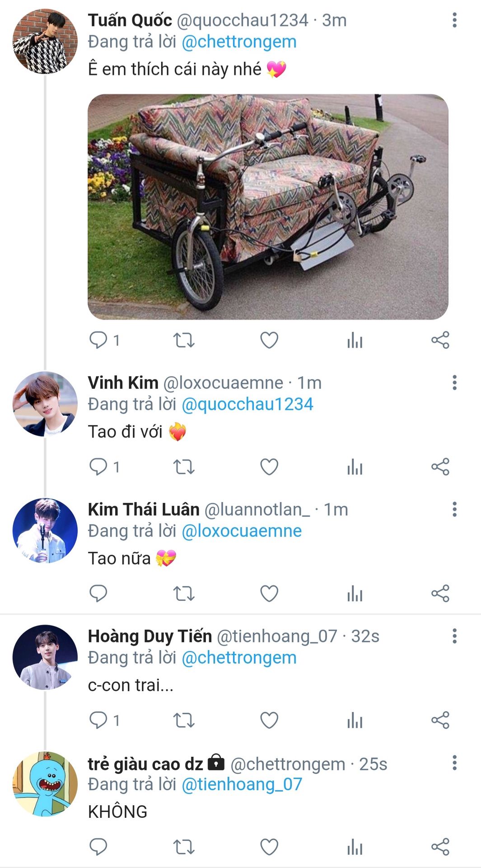Open more options for Tuấn Quốc's tweet
The image size is (481, 868).
pyautogui.click(x=454, y=20)
